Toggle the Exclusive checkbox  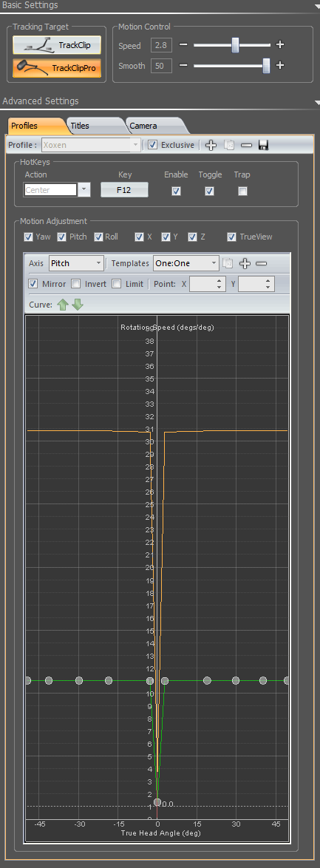153,145
